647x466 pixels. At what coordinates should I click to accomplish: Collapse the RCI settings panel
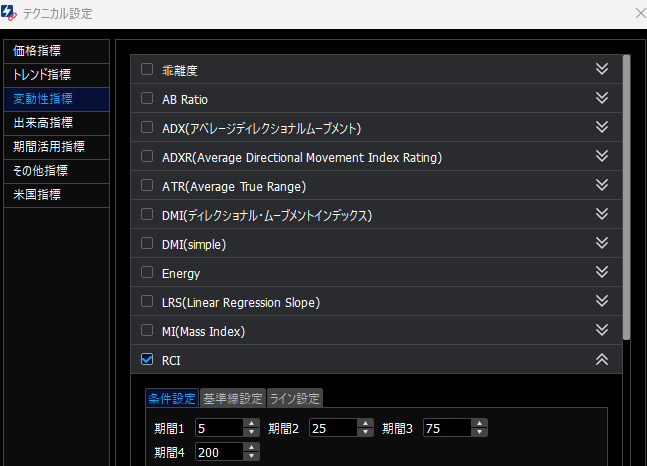coord(601,360)
